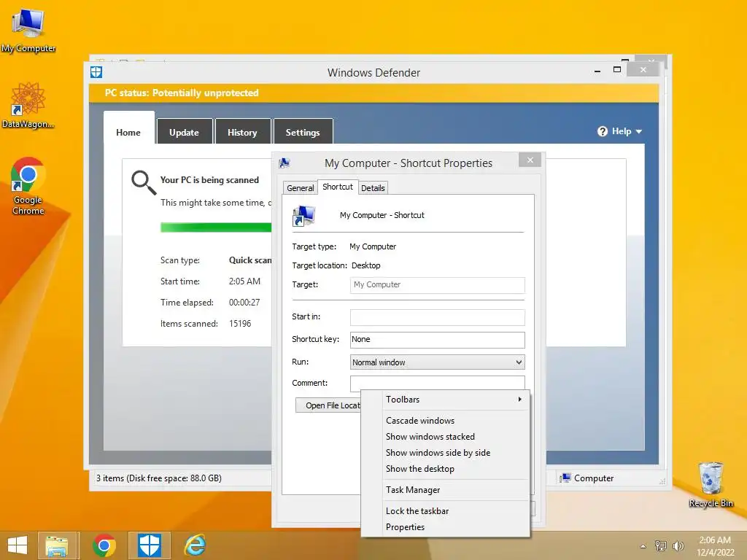Open Internet Explorer from taskbar
The width and height of the screenshot is (747, 560).
(x=196, y=545)
